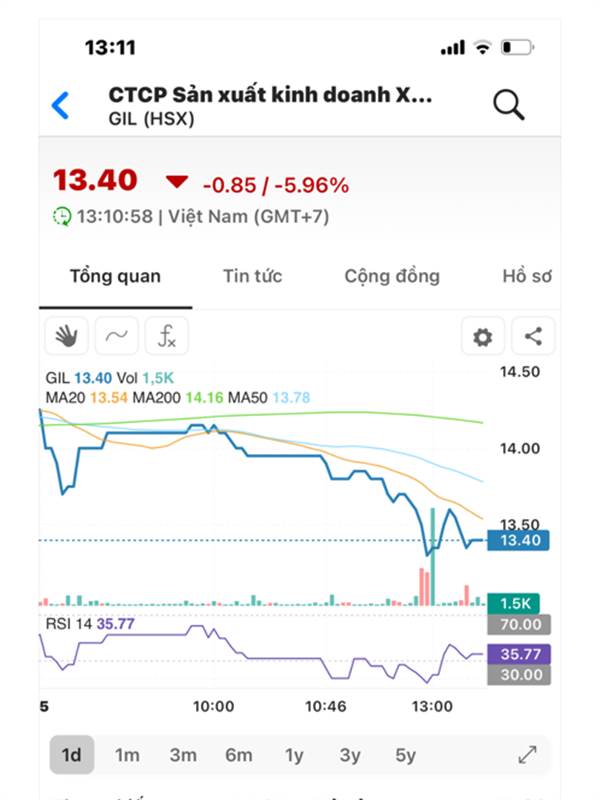The width and height of the screenshot is (600, 800).
Task: Tap the tall volume bar near 13:00
Action: coord(433,560)
